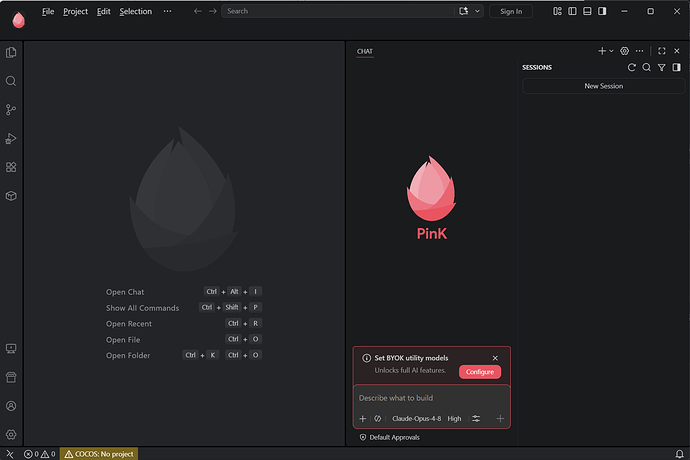Screen dimensions: 690x460
Task: Dismiss the Set BYOK utility models banner
Action: click(x=495, y=358)
